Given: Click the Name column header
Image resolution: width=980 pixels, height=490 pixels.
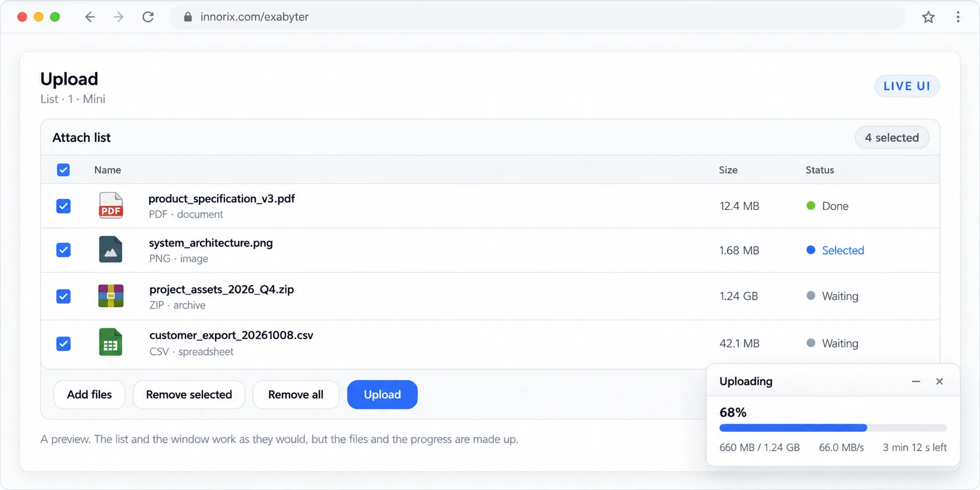Looking at the screenshot, I should tap(108, 170).
